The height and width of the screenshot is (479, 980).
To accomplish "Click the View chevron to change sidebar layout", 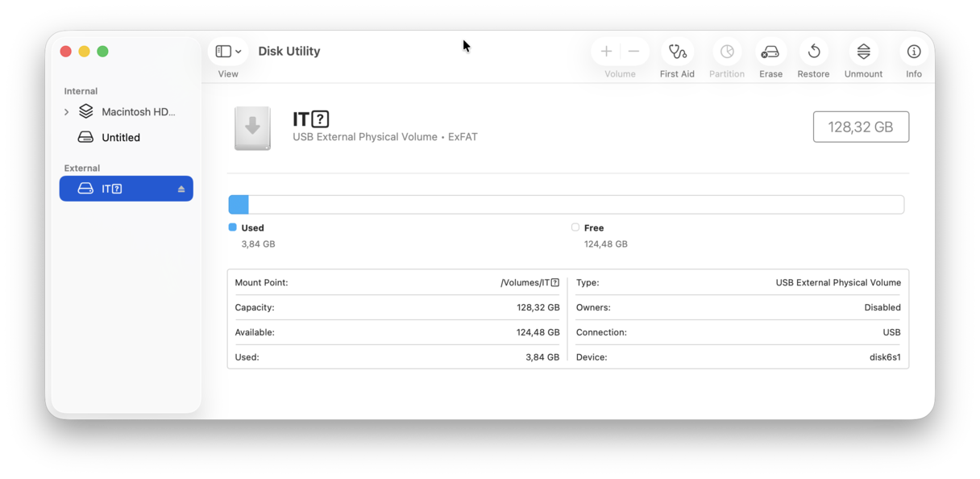I will click(239, 51).
